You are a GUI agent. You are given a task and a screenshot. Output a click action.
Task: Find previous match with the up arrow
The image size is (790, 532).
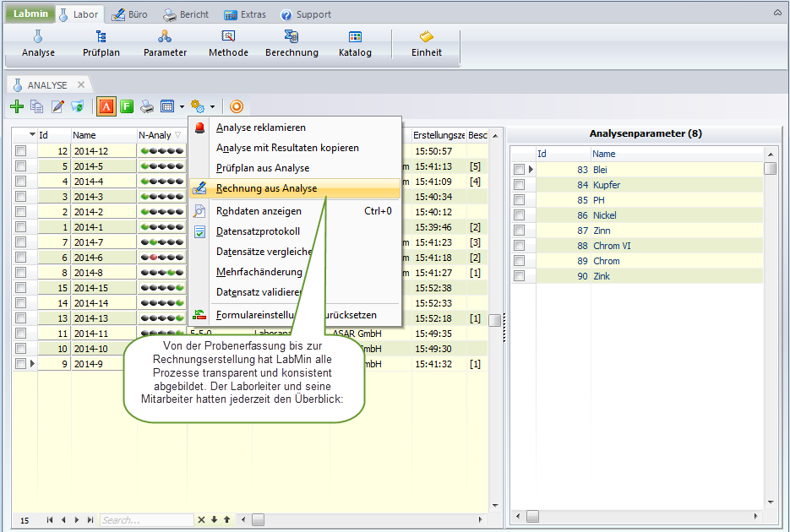click(226, 520)
